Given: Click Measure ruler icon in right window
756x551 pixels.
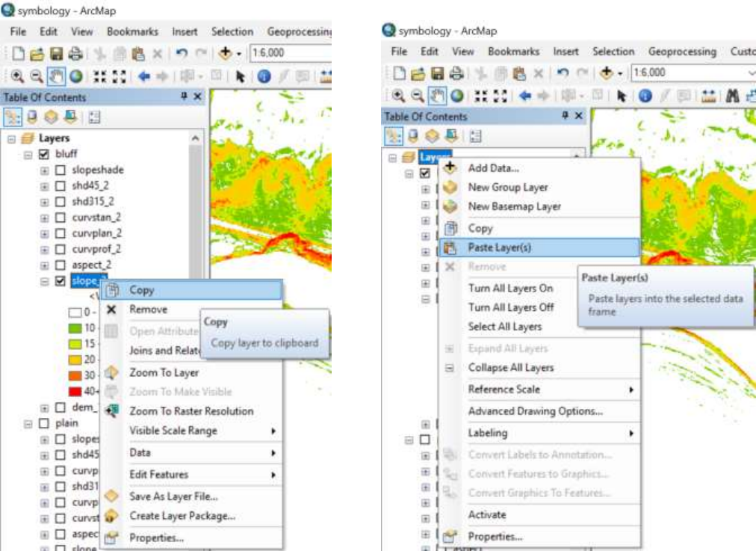Looking at the screenshot, I should pyautogui.click(x=709, y=96).
